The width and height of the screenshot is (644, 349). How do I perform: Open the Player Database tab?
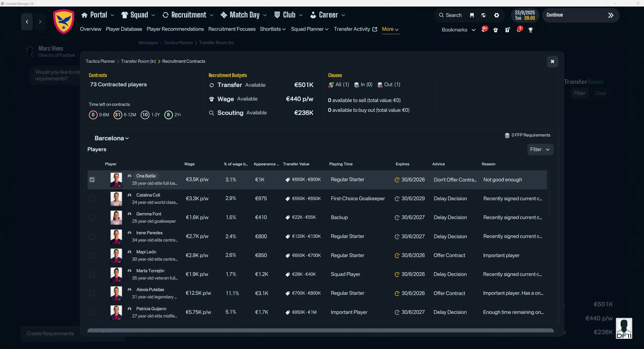coord(124,29)
